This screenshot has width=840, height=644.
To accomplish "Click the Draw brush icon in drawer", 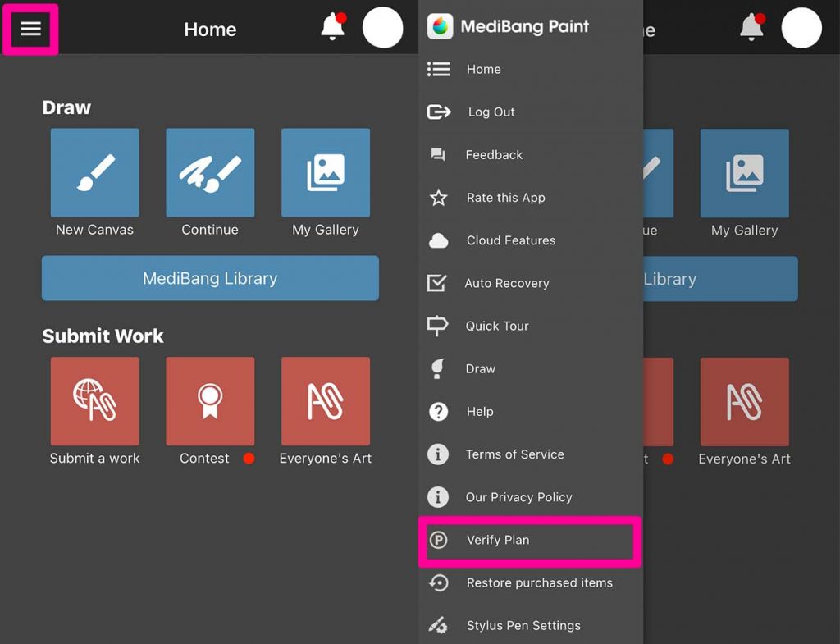I will 437,368.
